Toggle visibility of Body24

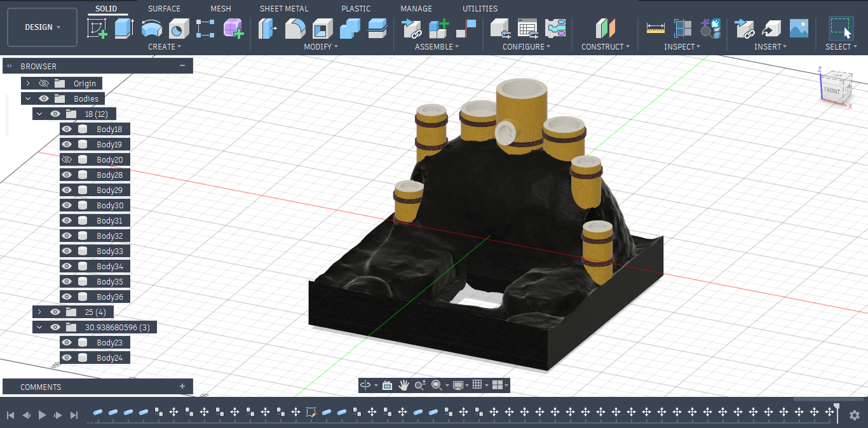(67, 358)
